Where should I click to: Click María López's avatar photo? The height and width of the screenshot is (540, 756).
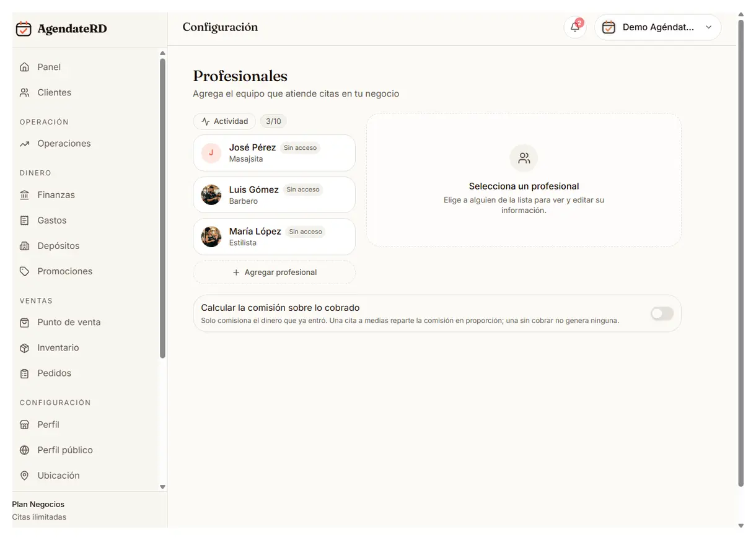pyautogui.click(x=211, y=237)
